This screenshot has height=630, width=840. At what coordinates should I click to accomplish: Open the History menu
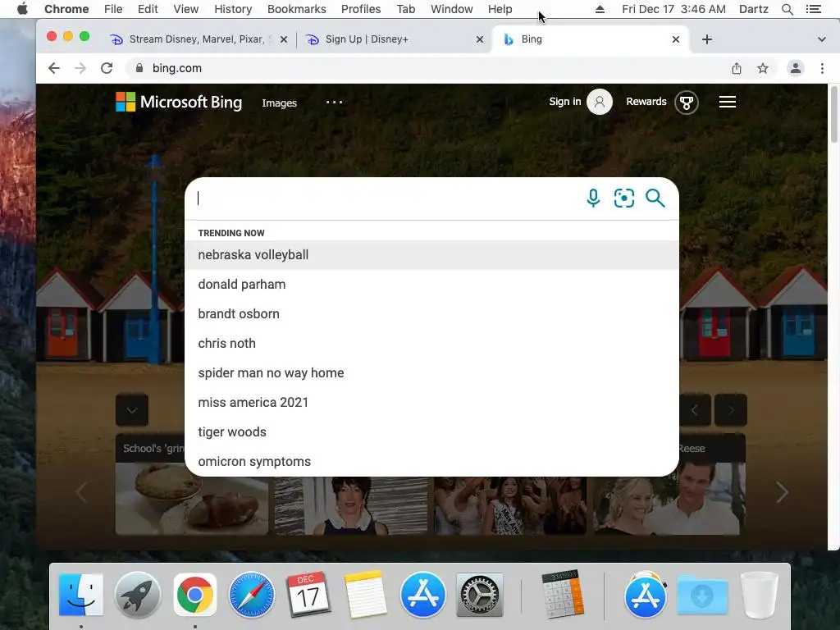click(233, 9)
